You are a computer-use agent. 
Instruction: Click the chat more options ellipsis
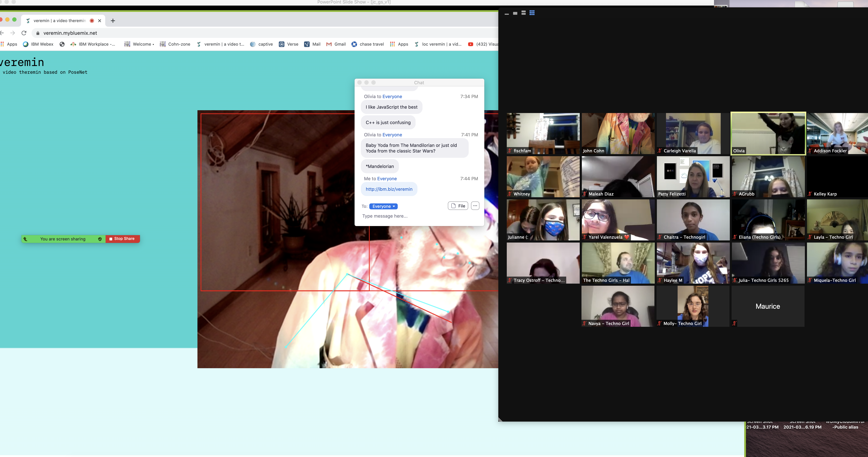pos(475,206)
